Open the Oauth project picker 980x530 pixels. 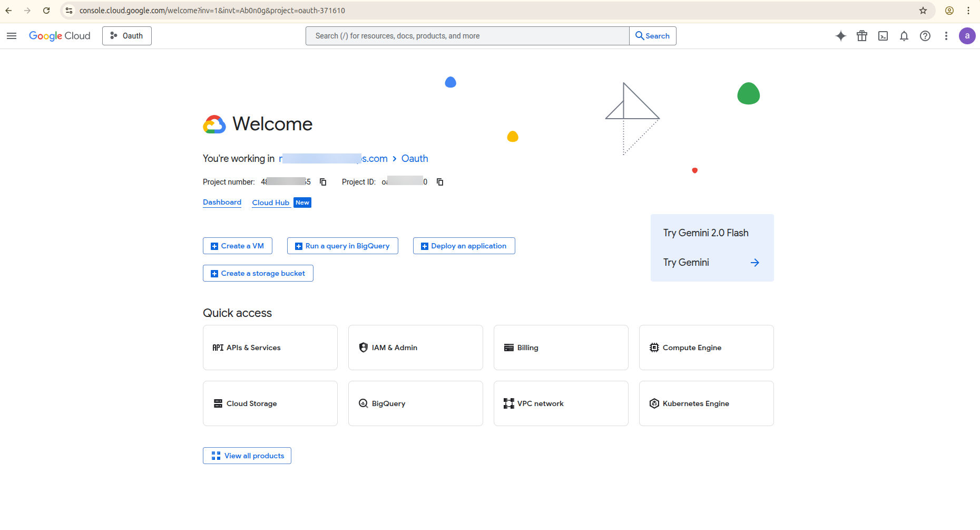click(x=126, y=35)
